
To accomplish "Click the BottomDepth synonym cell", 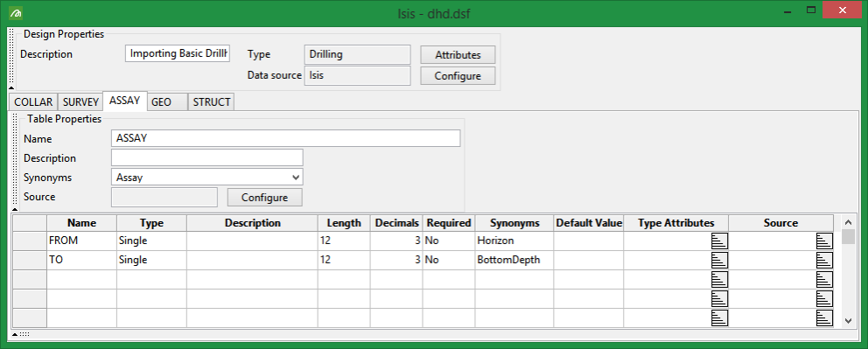I will (514, 261).
